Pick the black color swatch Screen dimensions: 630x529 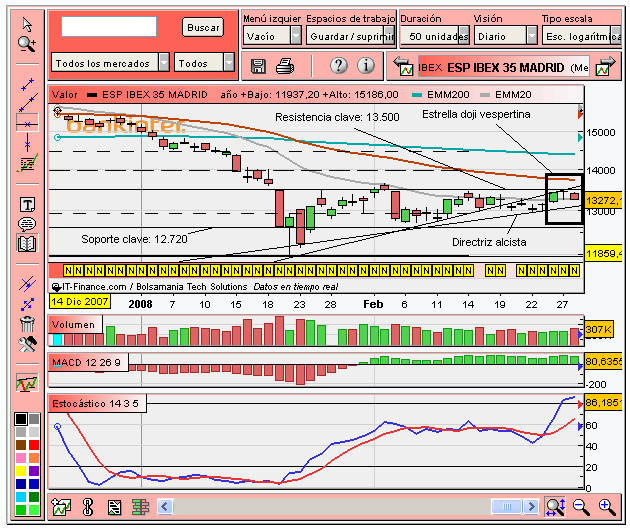coord(21,419)
